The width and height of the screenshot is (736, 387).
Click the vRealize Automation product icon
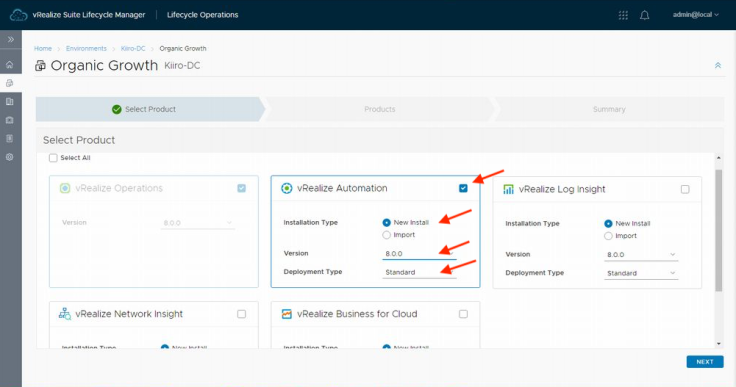286,188
